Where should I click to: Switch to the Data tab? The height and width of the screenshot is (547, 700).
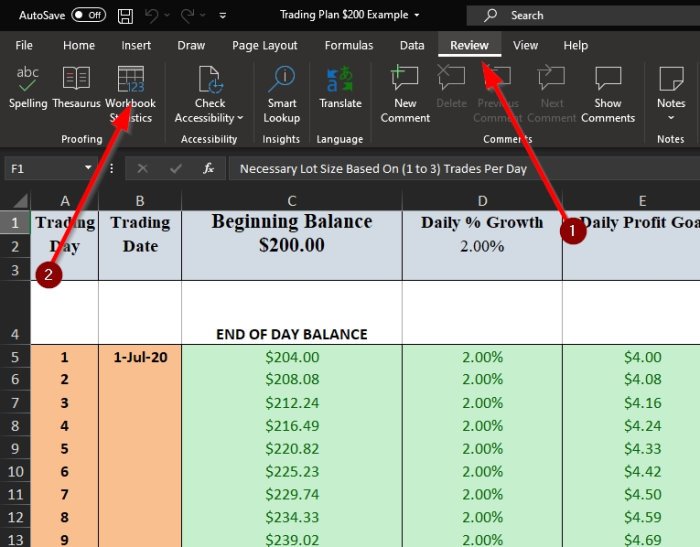point(412,46)
